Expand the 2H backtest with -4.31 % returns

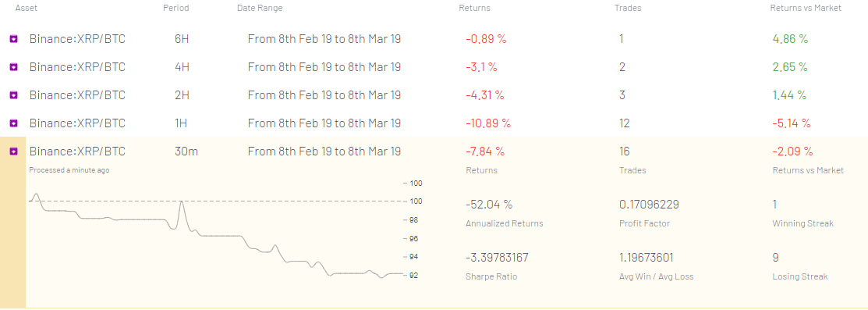coord(434,95)
